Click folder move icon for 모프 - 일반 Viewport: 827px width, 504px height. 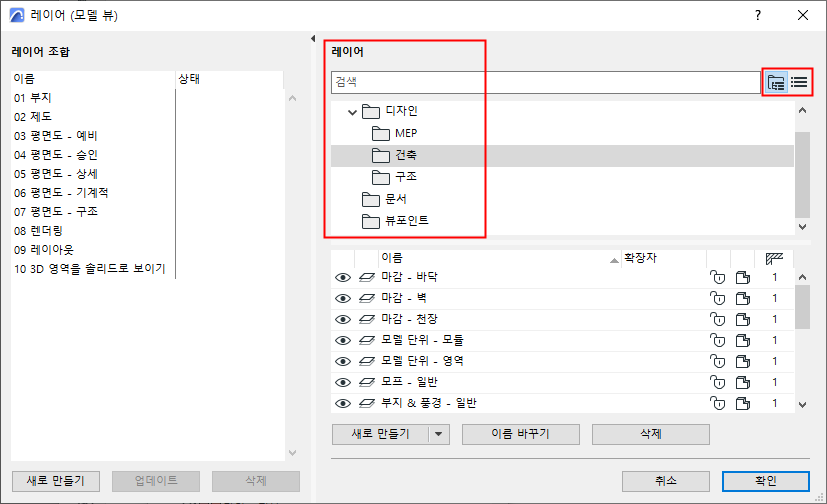743,382
